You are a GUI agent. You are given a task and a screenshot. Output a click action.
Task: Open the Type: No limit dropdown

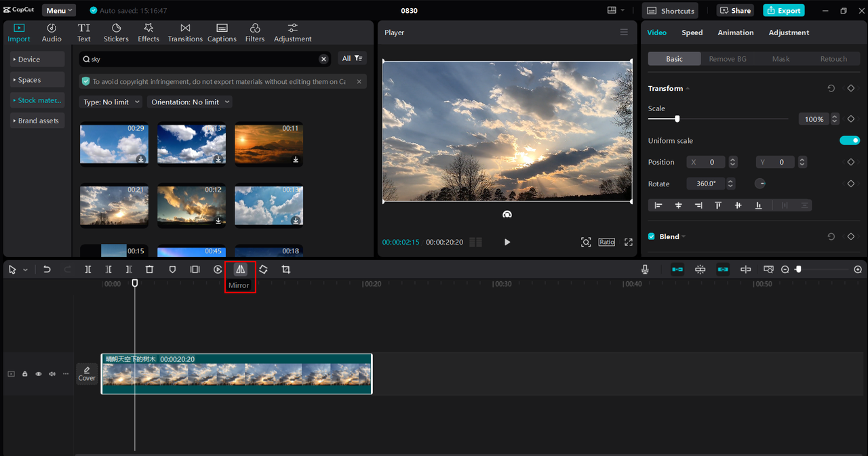click(x=111, y=102)
